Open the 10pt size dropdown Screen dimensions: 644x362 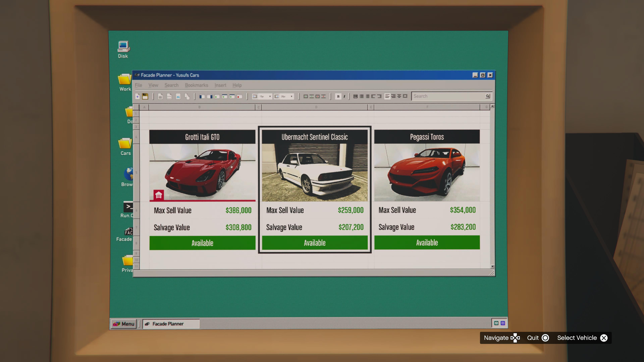click(x=270, y=96)
